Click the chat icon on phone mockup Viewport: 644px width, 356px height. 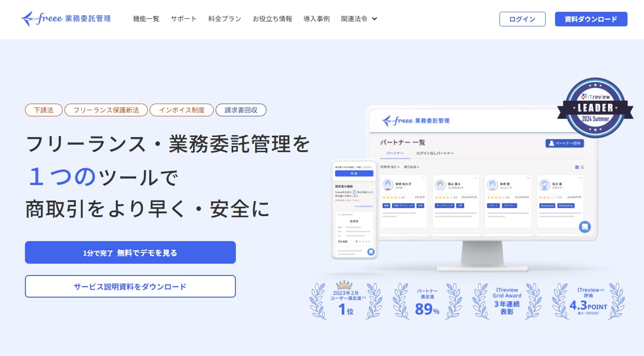tap(371, 252)
